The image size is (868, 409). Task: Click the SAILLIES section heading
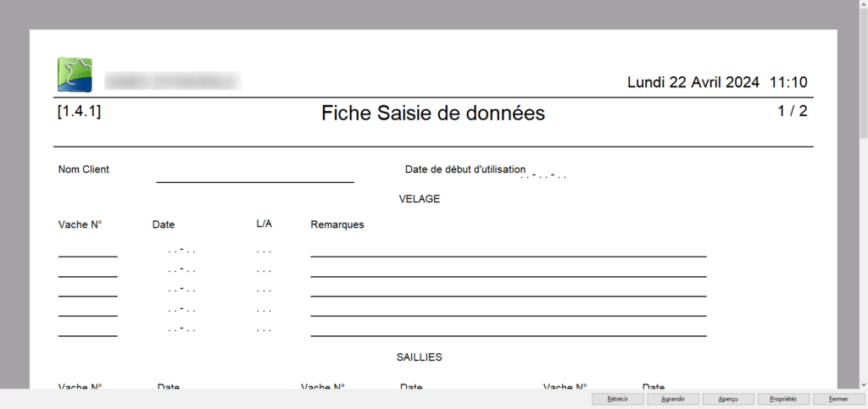tap(420, 357)
